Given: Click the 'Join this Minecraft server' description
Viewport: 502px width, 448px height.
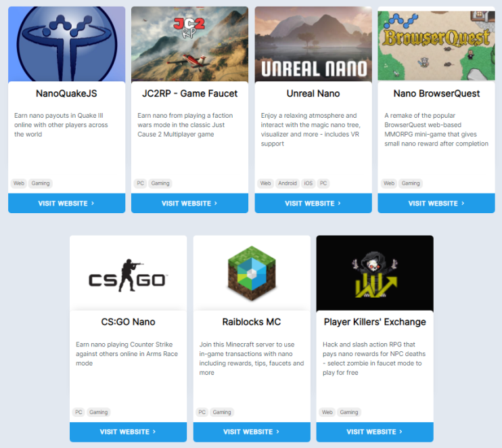Looking at the screenshot, I should (252, 359).
